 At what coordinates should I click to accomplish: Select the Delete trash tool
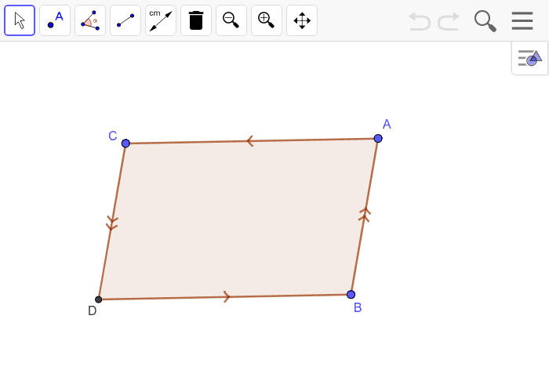[x=196, y=20]
